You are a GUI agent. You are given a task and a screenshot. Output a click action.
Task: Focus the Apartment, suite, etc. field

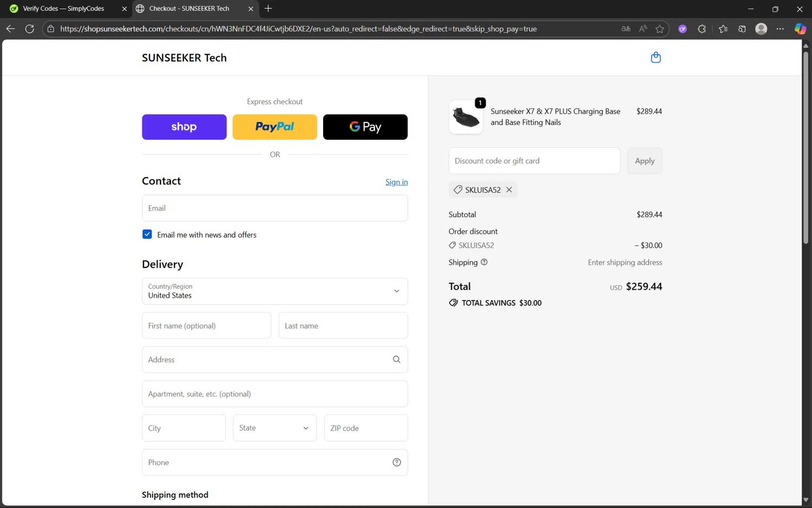[275, 394]
